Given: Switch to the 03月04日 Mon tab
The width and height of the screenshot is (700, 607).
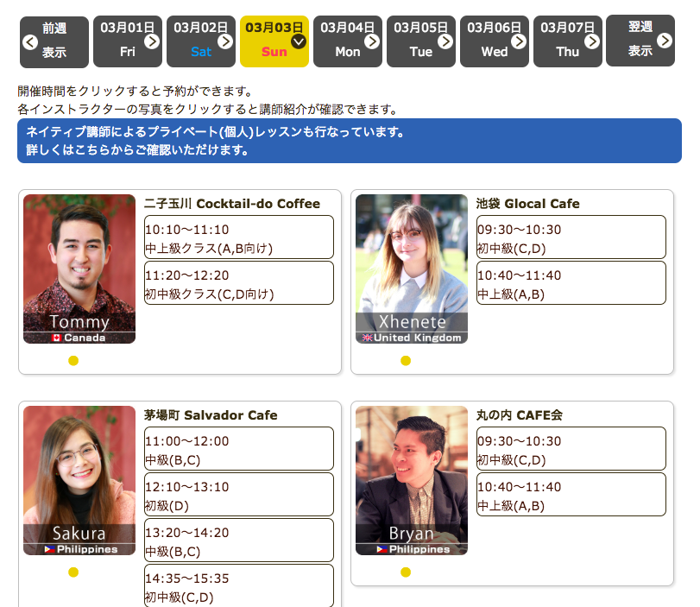Looking at the screenshot, I should click(347, 41).
